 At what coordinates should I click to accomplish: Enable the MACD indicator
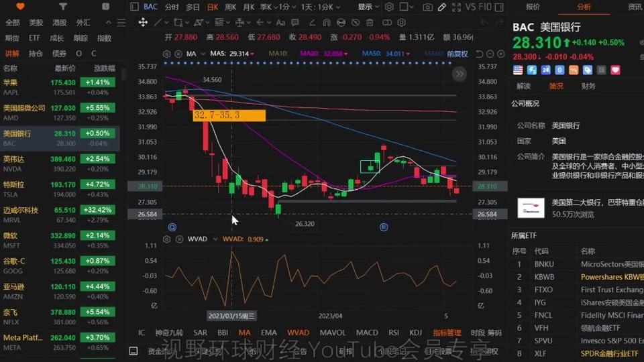(367, 333)
